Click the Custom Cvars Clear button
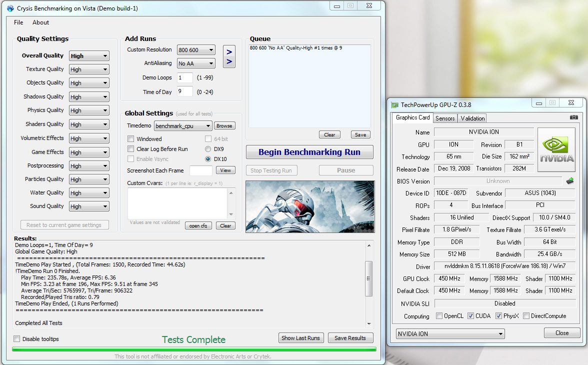Image resolution: width=588 pixels, height=365 pixels. (225, 225)
